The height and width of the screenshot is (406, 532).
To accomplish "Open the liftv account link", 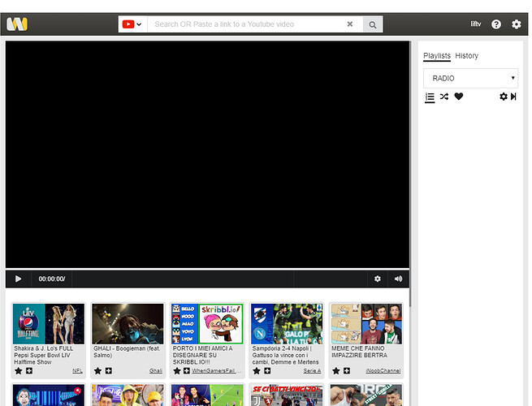I will pos(476,24).
